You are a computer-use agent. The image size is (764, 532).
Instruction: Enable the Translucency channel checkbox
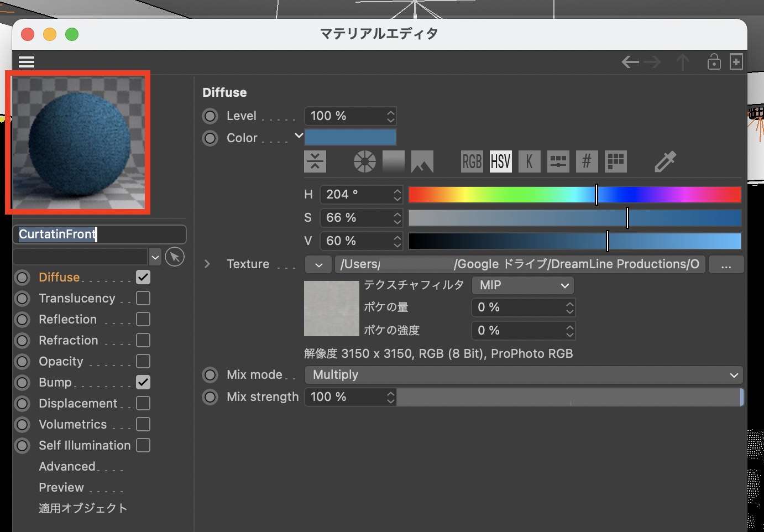(x=143, y=298)
